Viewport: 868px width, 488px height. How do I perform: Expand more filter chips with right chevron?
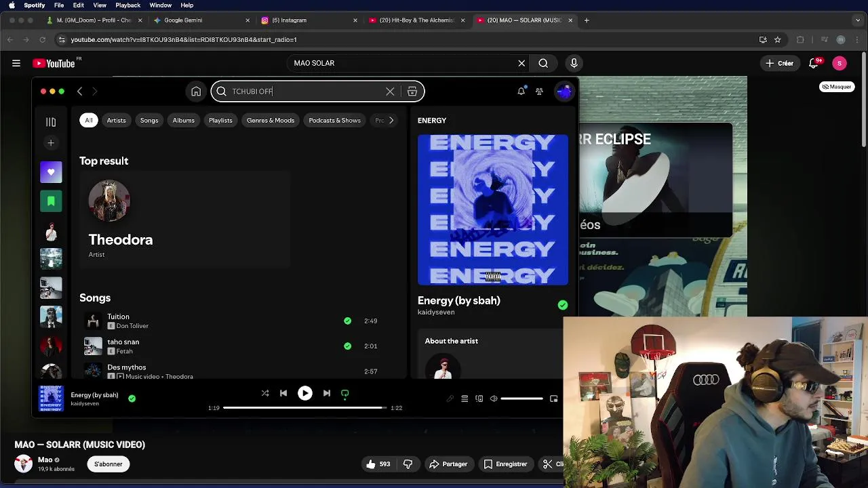pos(391,120)
